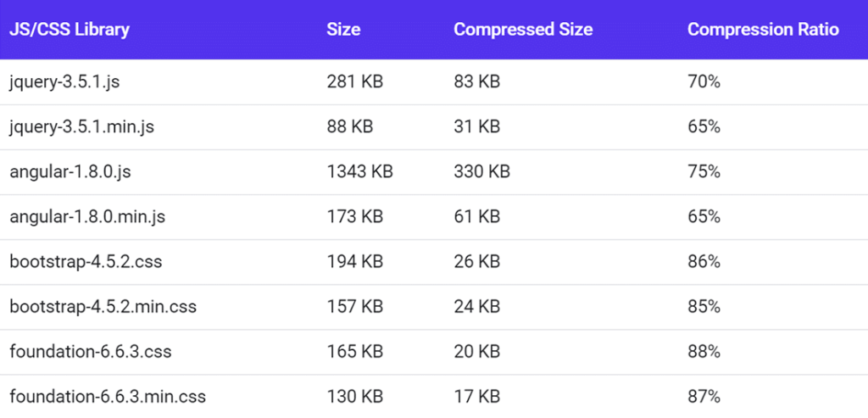Select the 330 KB compressed size cell

481,172
